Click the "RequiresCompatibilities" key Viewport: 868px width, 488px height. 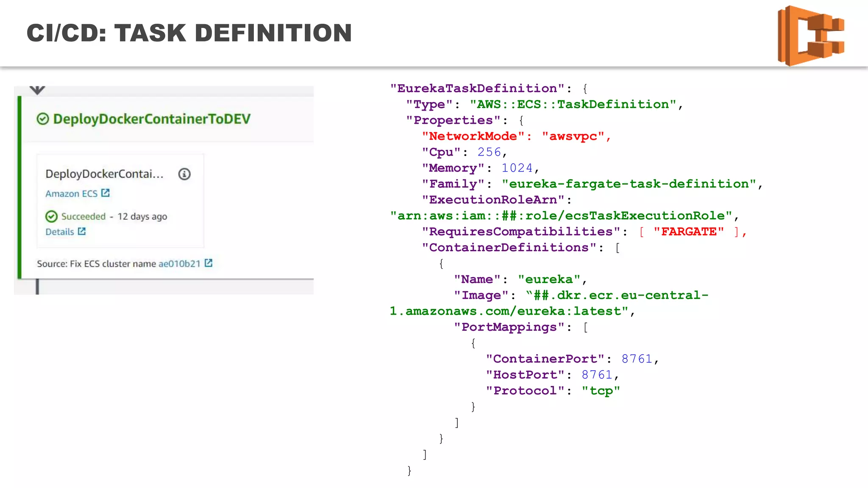[x=521, y=232]
